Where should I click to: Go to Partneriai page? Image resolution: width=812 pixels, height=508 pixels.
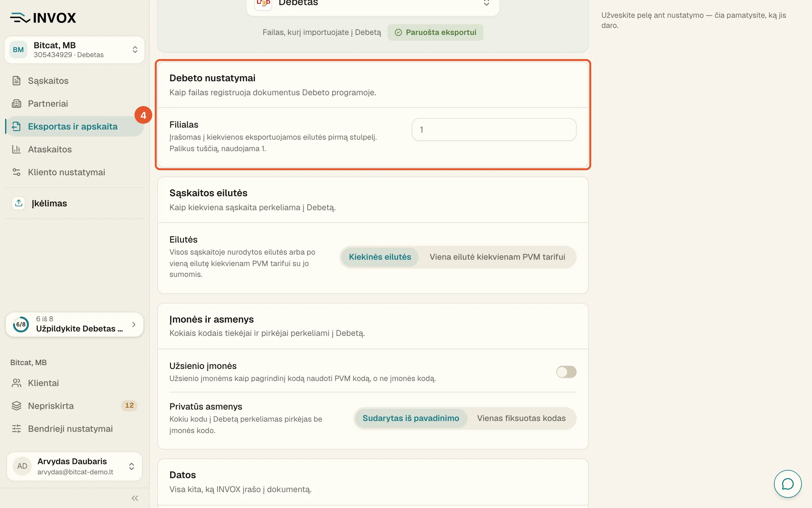[x=75, y=104]
